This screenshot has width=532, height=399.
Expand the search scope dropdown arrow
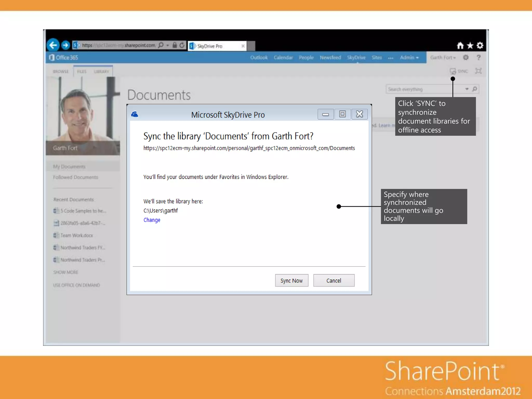[x=467, y=89]
